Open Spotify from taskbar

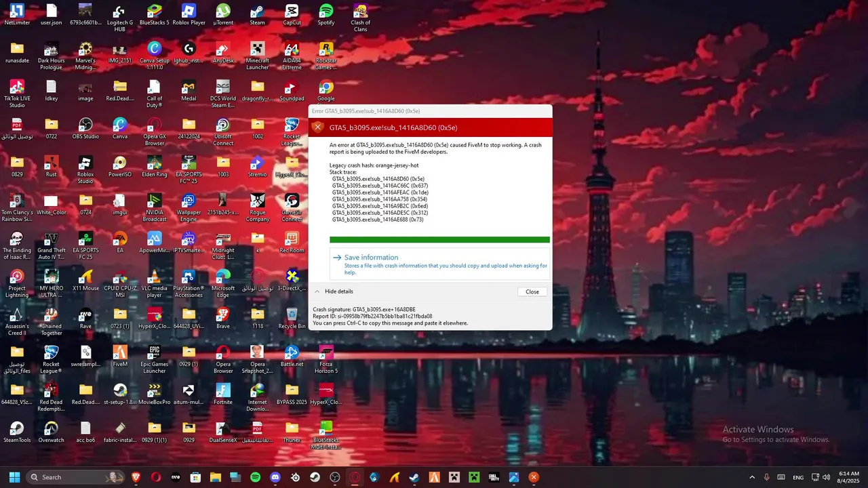[255, 477]
